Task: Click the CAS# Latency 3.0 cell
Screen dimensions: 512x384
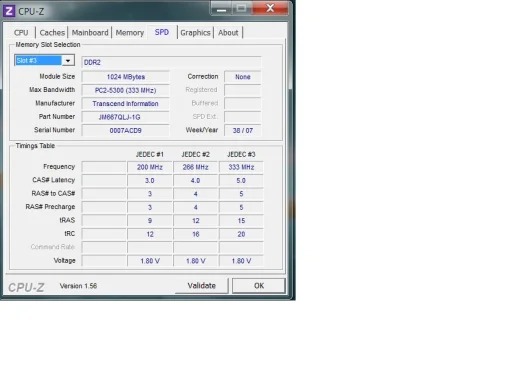Action: point(150,180)
